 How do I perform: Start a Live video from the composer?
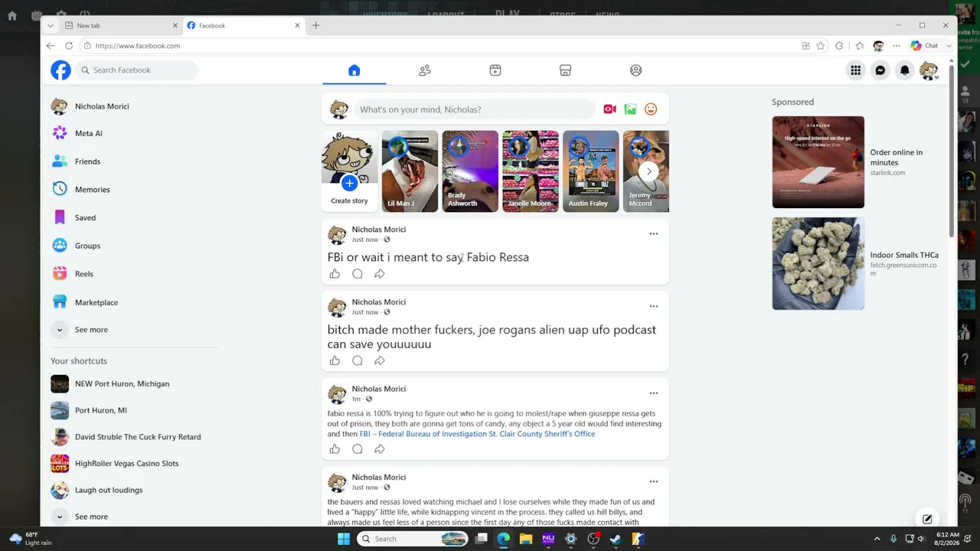coord(609,109)
